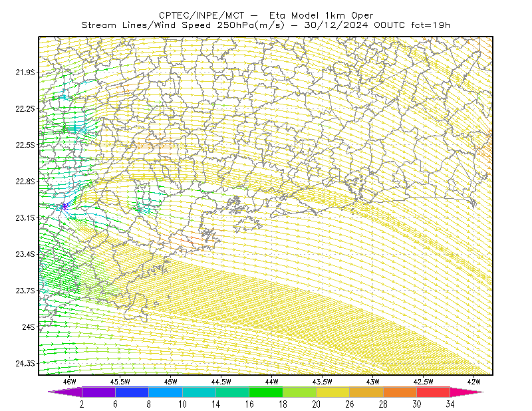Screen dimensions: 532x411
Task: Click the gold 26-28 colorbar segment
Action: click(366, 392)
